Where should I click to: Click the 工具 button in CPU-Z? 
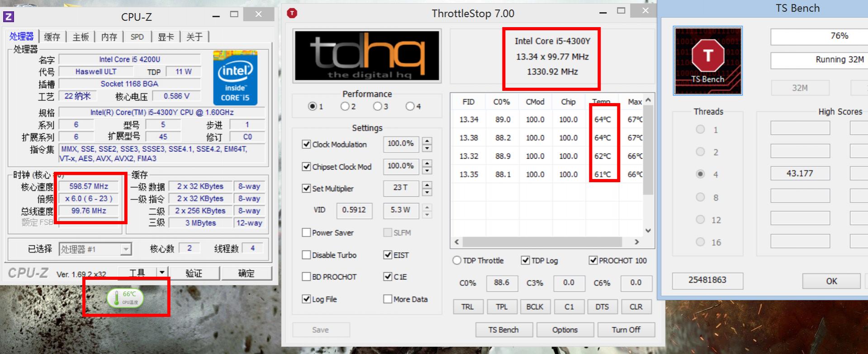(137, 273)
